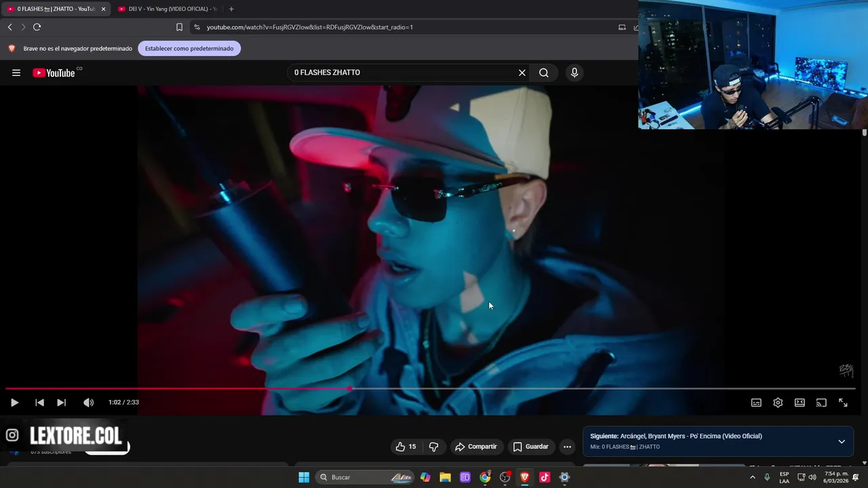Open the notifications bell in the tray
This screenshot has width=868, height=488.
[x=856, y=477]
